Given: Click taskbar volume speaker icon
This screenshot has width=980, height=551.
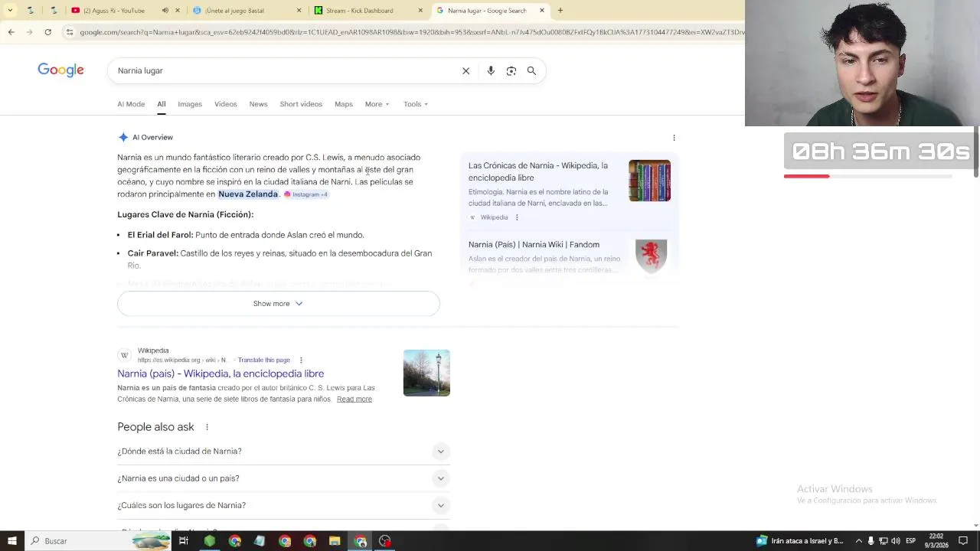Looking at the screenshot, I should coord(895,541).
